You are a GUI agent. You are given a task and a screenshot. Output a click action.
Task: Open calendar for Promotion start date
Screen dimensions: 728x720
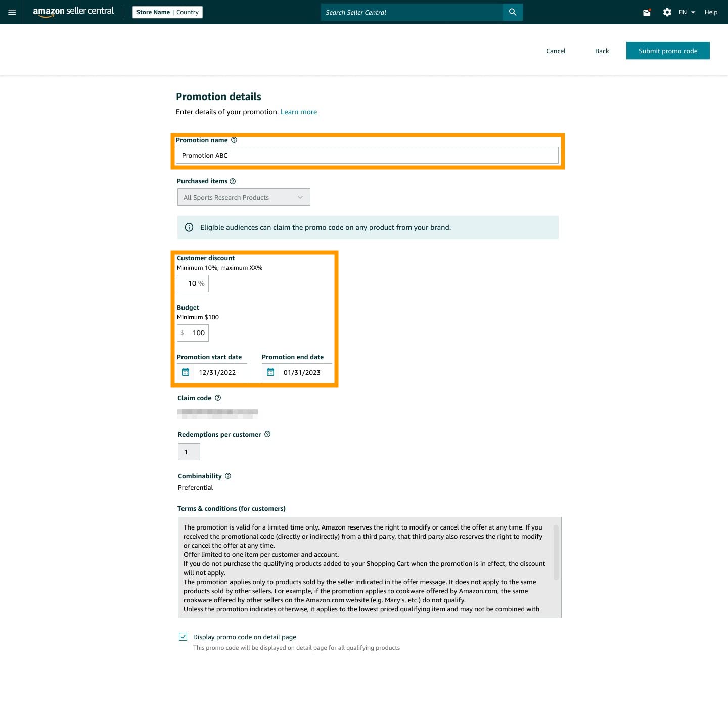186,372
